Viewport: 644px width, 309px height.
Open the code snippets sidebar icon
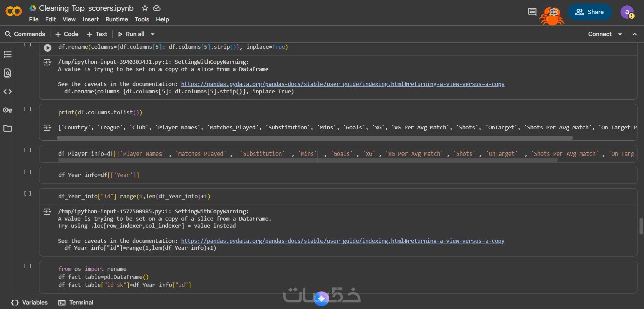pos(7,92)
